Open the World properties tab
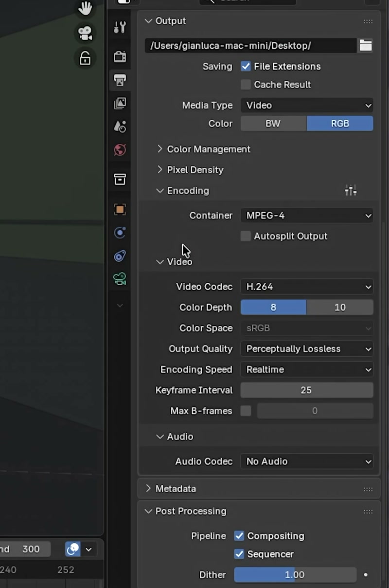This screenshot has width=389, height=588. (120, 149)
